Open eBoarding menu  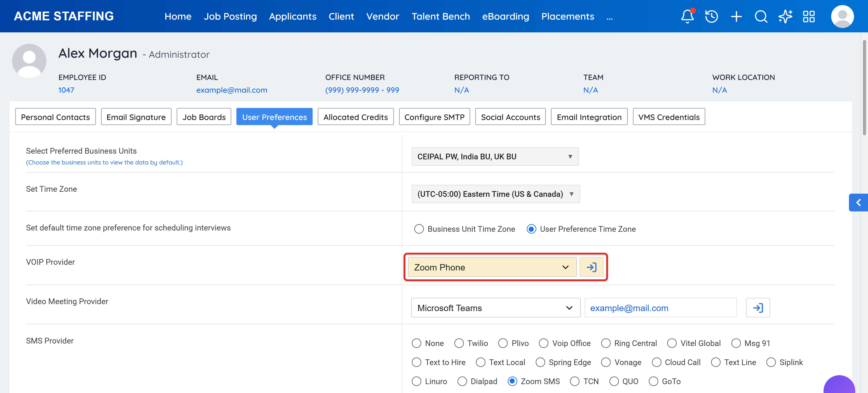pos(505,17)
